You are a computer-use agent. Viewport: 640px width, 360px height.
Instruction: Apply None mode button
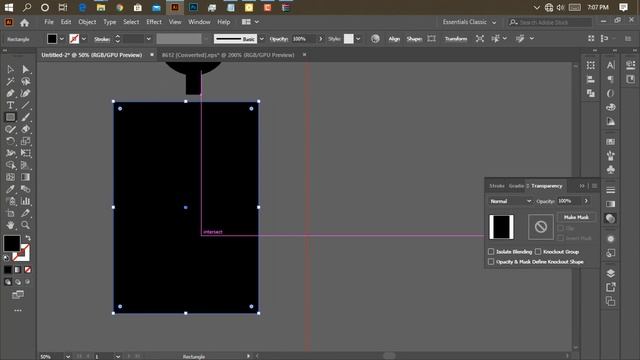(28, 270)
